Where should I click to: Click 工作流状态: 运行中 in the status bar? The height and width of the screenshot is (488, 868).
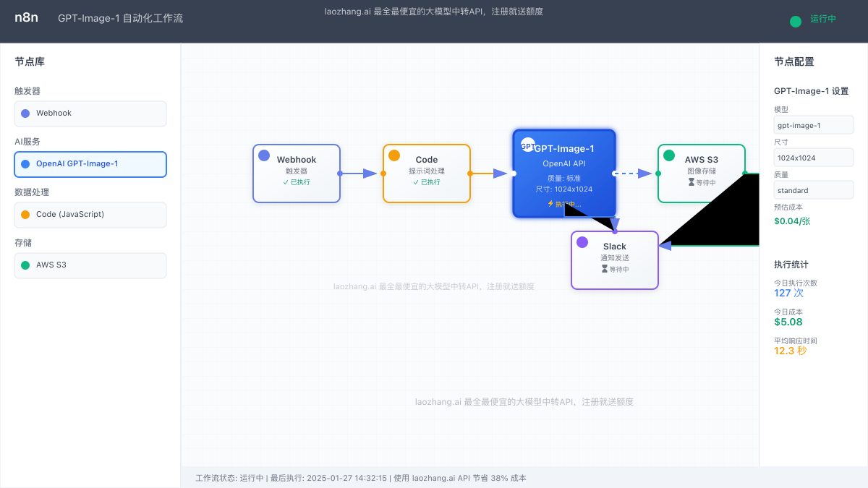tap(229, 478)
